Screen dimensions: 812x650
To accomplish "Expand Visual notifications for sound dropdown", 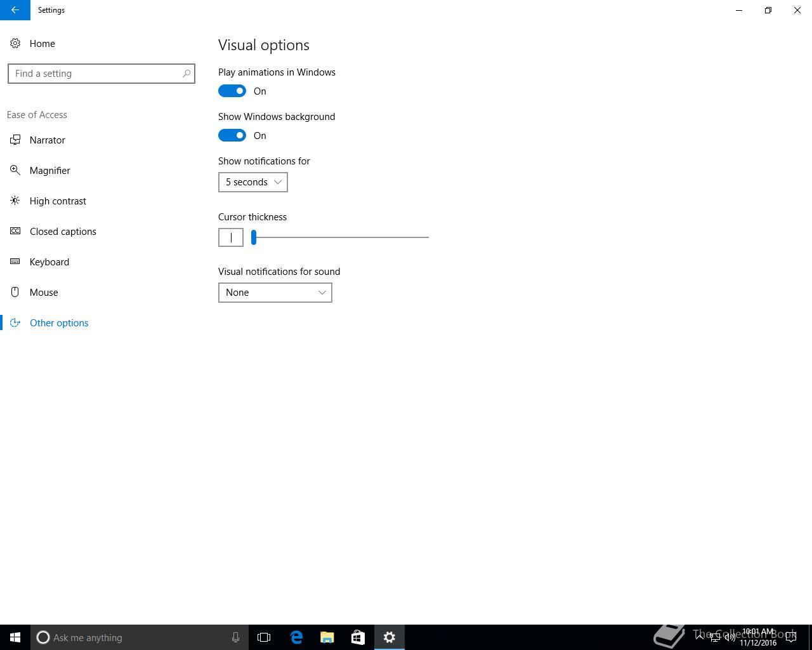I will pos(275,293).
